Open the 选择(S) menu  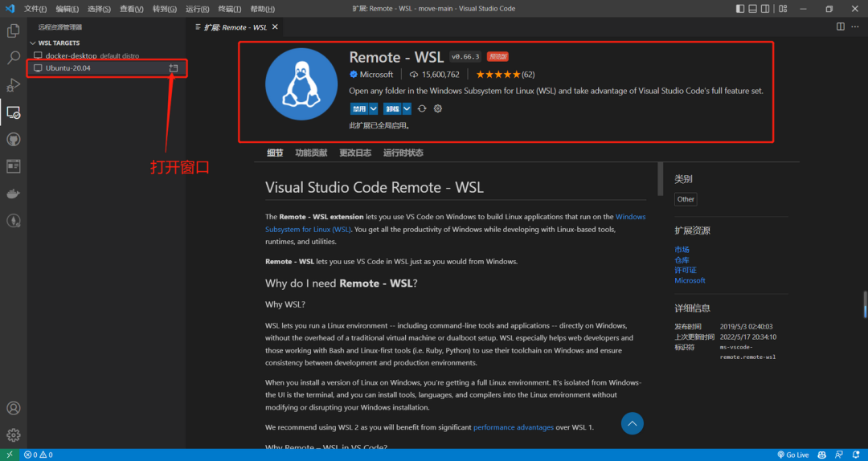pyautogui.click(x=99, y=9)
